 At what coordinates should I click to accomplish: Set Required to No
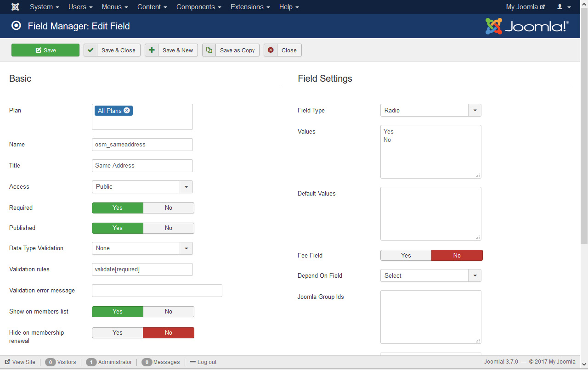[169, 208]
